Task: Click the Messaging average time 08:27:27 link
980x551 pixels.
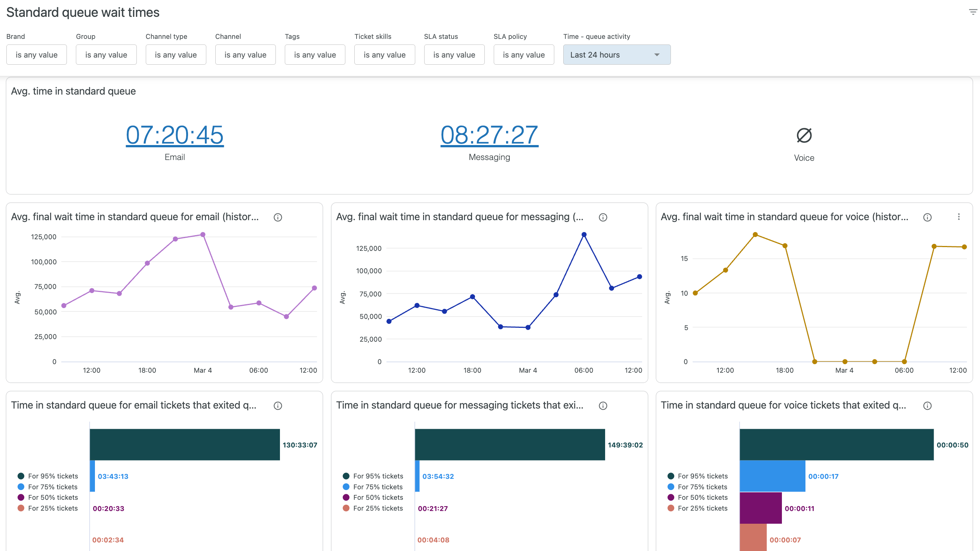Action: tap(489, 135)
